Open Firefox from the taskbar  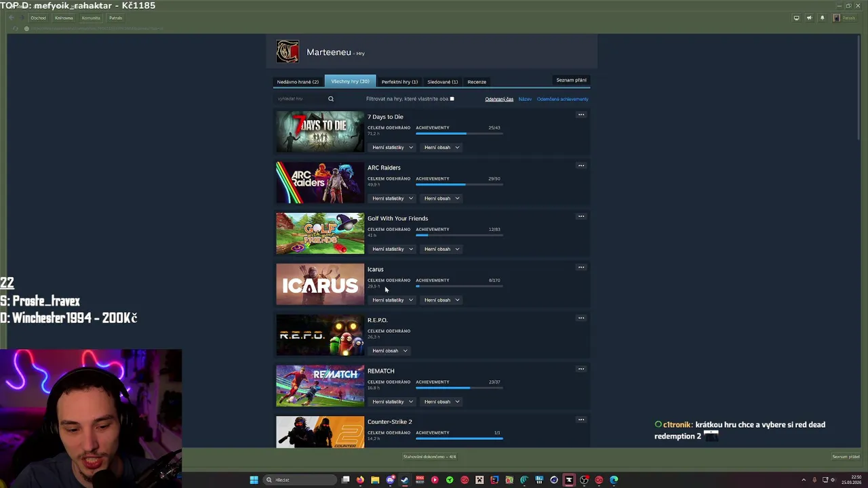[360, 480]
